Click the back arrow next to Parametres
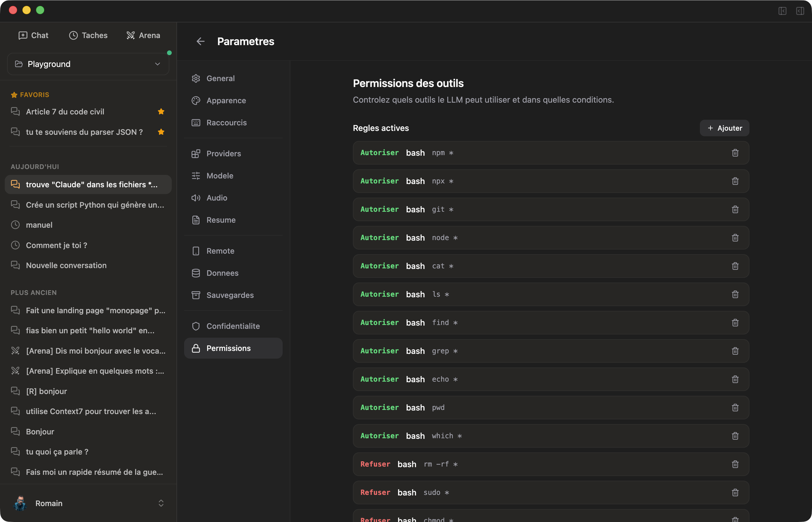 point(201,41)
